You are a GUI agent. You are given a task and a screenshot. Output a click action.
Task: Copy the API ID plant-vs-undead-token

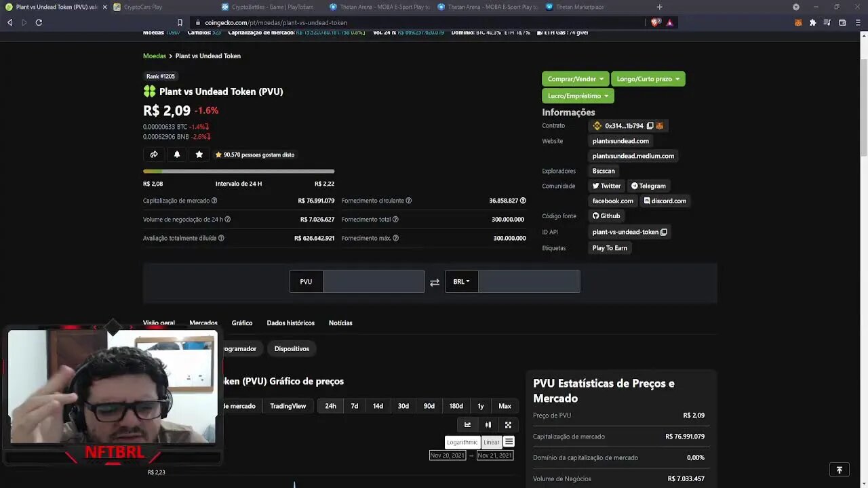coord(664,232)
